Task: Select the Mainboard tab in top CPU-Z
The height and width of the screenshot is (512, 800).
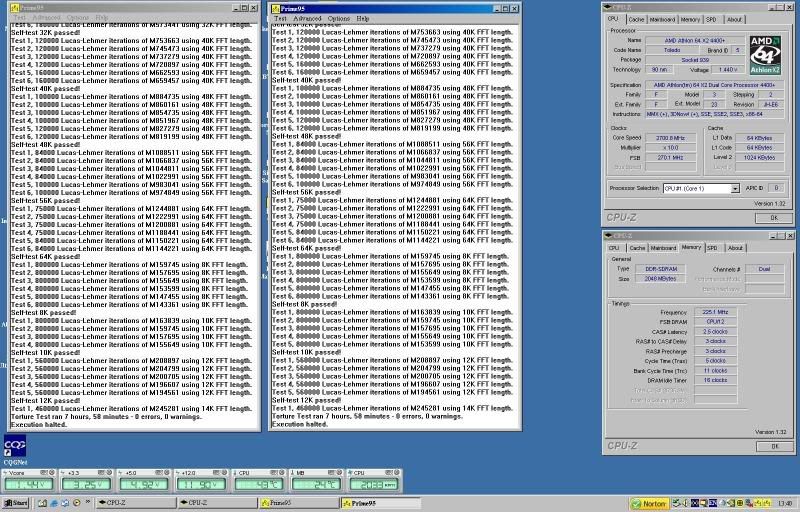Action: [662, 19]
